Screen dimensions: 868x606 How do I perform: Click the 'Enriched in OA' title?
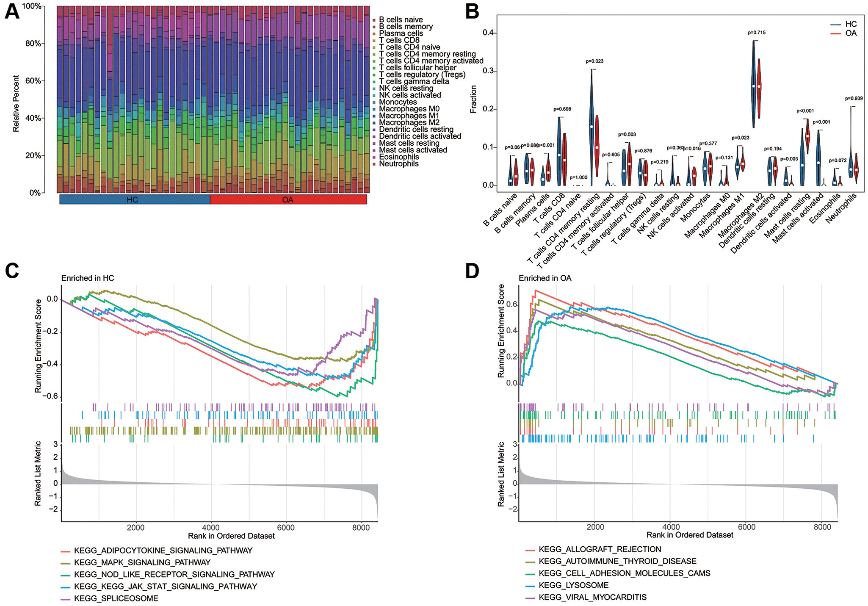point(545,278)
